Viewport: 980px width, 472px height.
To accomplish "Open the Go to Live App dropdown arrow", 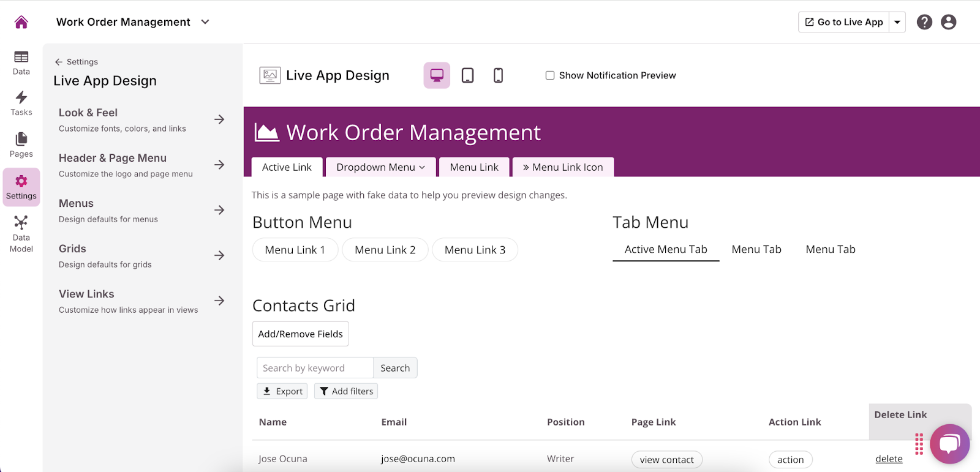I will (897, 22).
